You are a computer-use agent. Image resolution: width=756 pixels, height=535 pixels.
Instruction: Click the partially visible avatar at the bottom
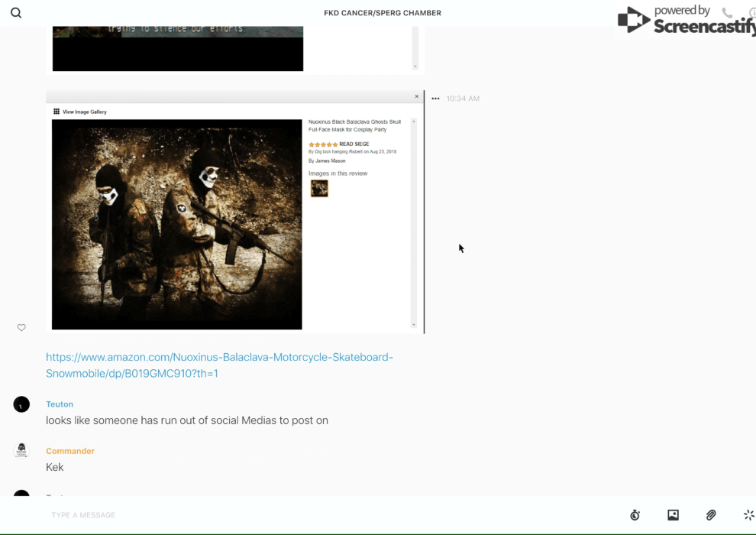pyautogui.click(x=21, y=493)
